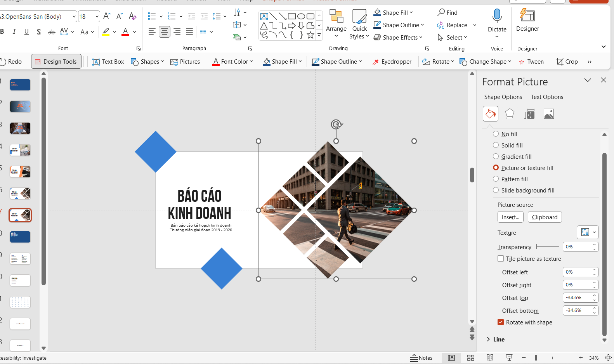Apply Italic formatting
Image resolution: width=614 pixels, height=364 pixels.
tap(14, 32)
